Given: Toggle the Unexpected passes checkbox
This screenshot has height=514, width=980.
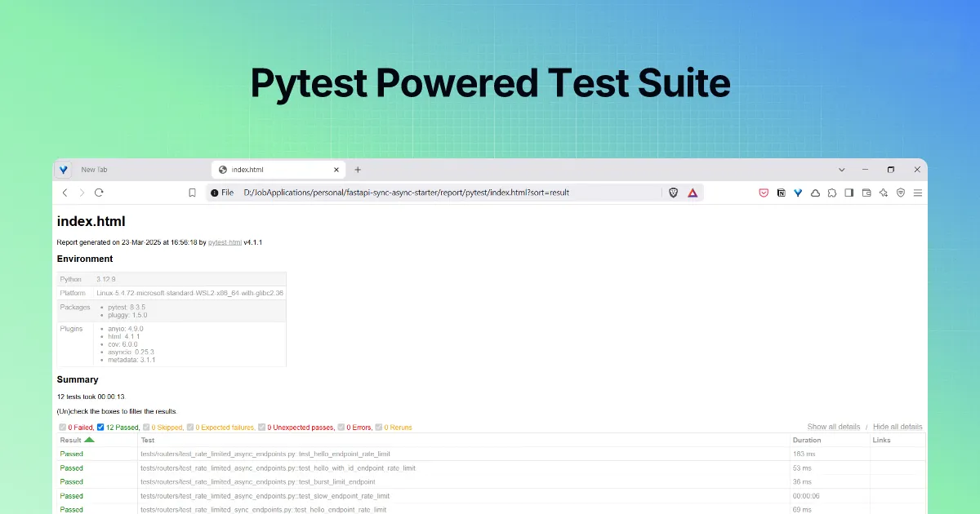Looking at the screenshot, I should 262,427.
